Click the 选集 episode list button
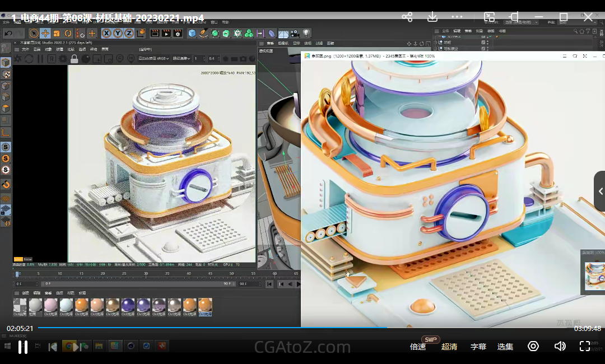Viewport: 605px width, 364px height. point(505,347)
